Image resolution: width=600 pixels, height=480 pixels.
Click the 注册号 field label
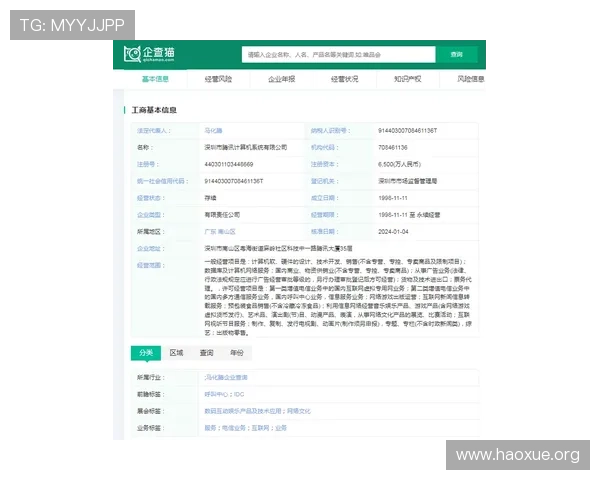tap(148, 164)
